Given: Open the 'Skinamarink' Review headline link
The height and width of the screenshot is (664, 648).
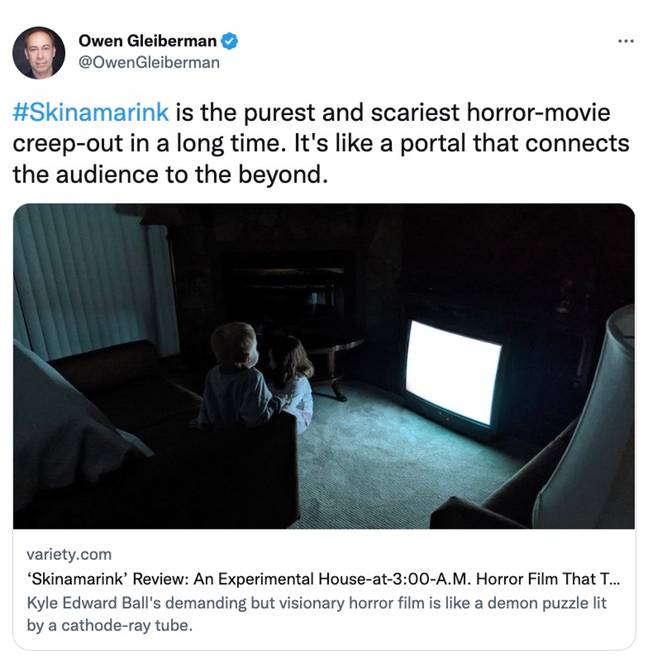Looking at the screenshot, I should coord(324,578).
